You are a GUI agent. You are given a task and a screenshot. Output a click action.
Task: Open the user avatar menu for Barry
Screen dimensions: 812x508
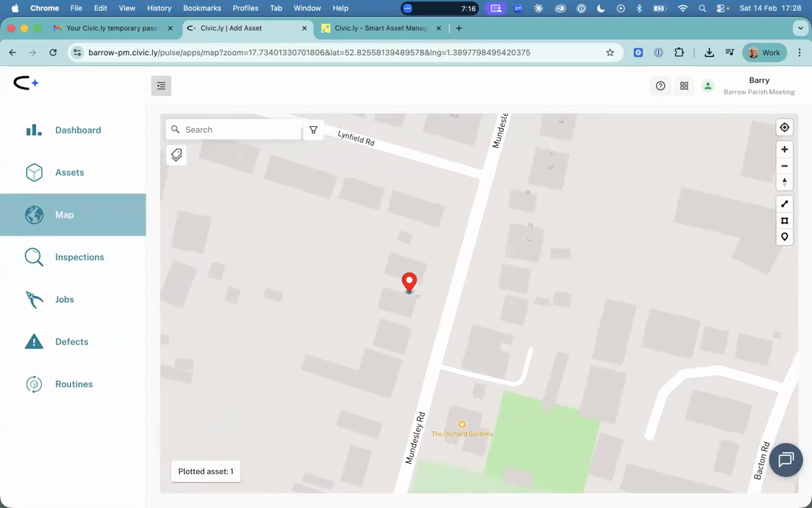point(708,86)
